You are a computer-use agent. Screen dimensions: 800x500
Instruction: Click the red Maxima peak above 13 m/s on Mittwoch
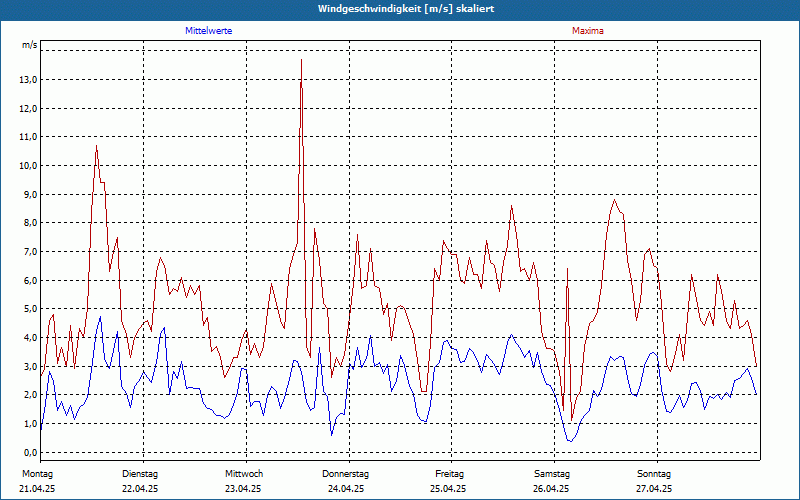tap(302, 60)
